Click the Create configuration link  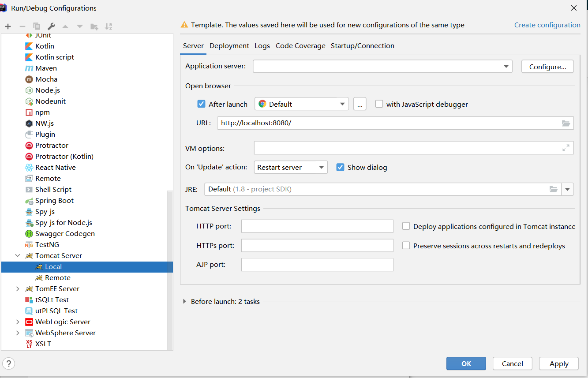coord(547,25)
